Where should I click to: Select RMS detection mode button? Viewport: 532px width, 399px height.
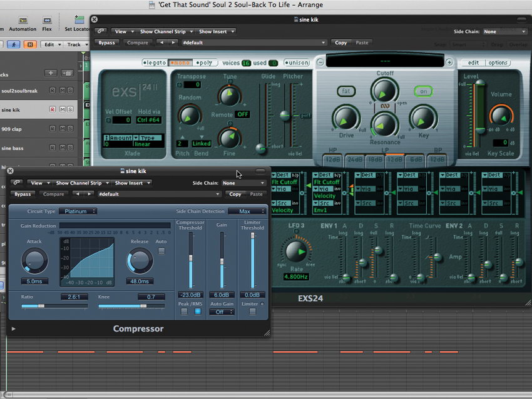(x=197, y=311)
